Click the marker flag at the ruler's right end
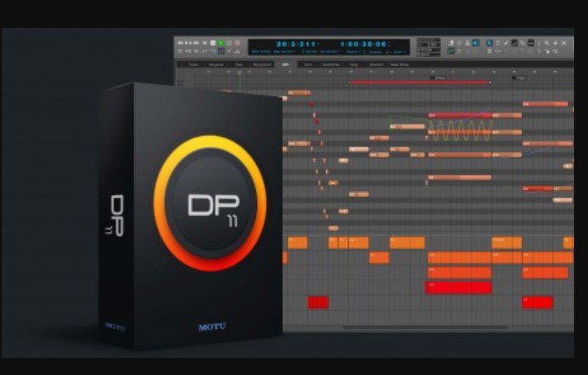588x375 pixels. coord(520,77)
